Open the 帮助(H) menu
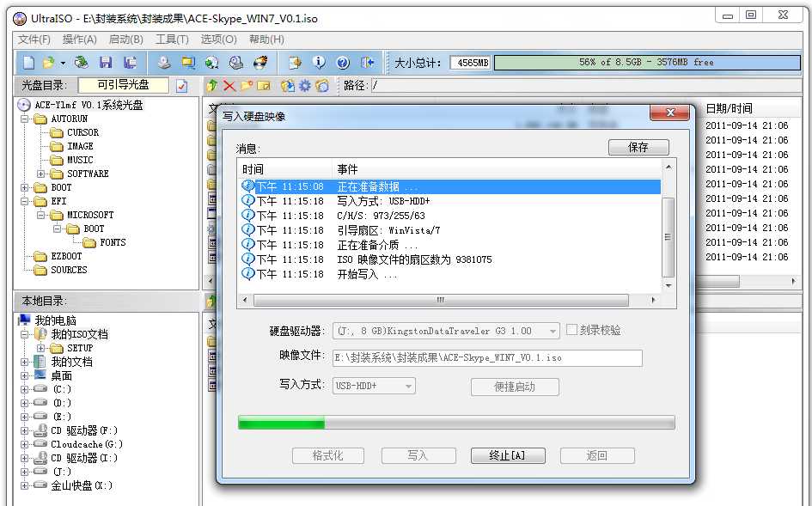 (266, 40)
